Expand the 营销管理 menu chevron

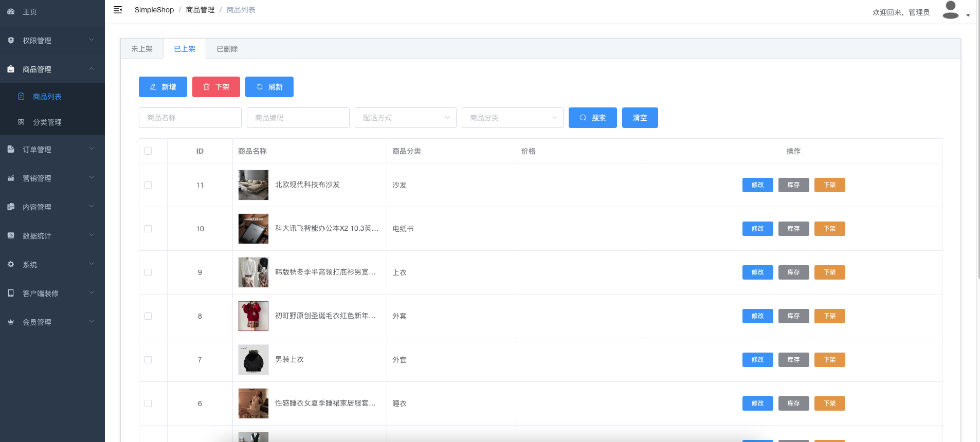click(x=92, y=177)
